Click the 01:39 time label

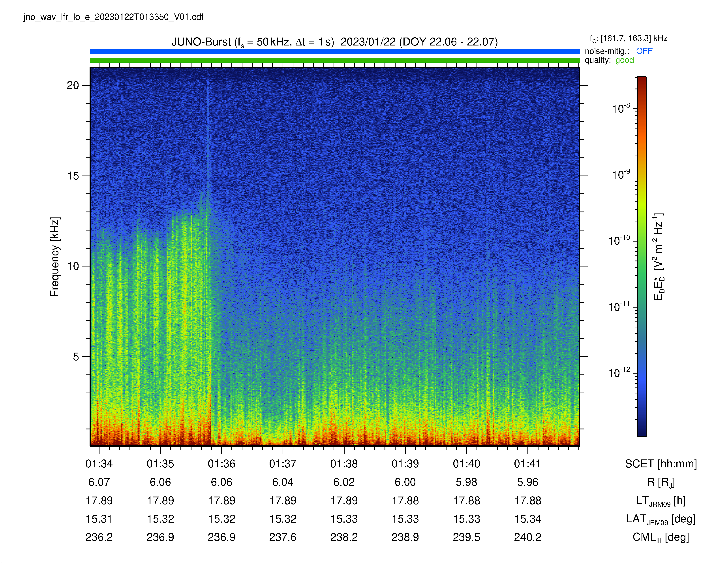pyautogui.click(x=405, y=464)
